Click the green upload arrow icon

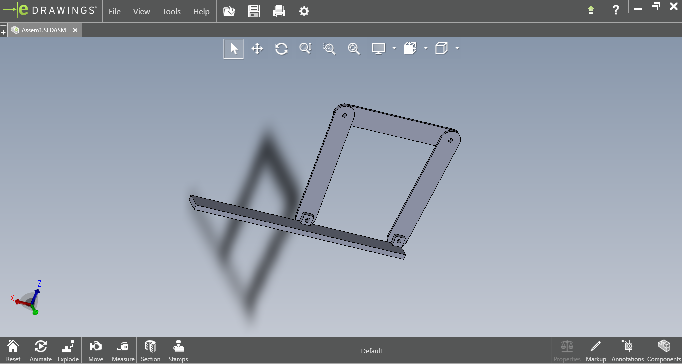[591, 10]
